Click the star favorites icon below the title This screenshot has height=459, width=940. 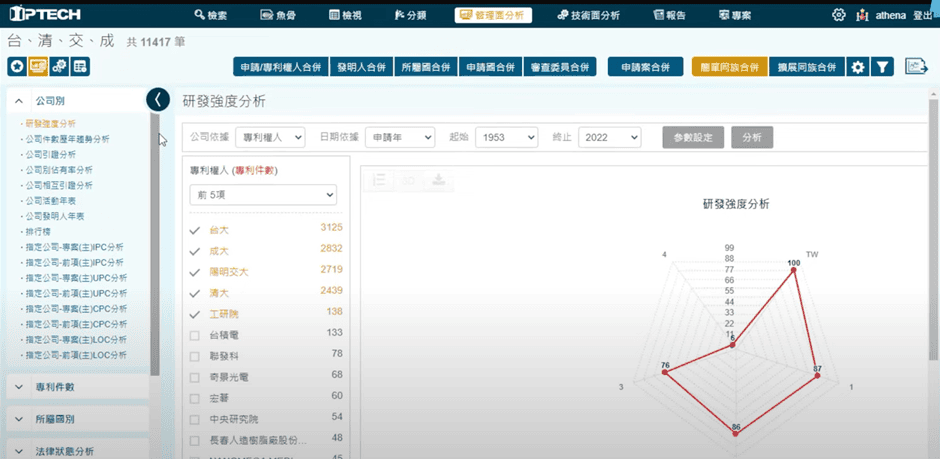(x=17, y=67)
